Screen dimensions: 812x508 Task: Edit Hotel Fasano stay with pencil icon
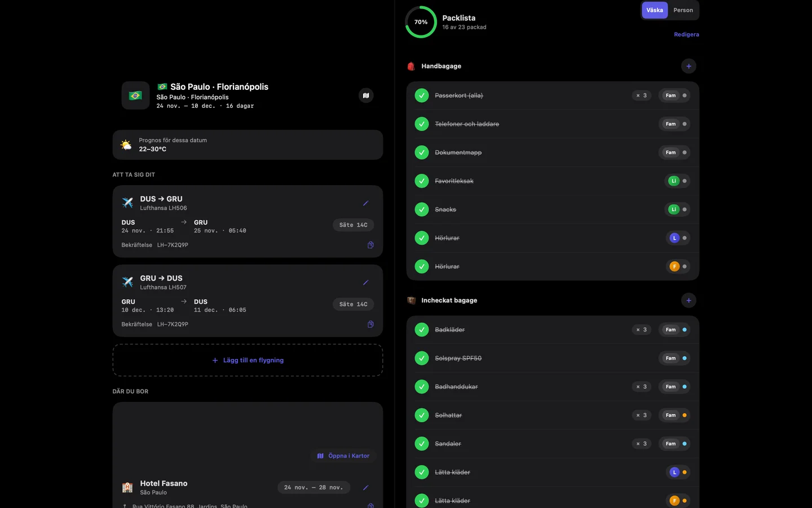pos(365,488)
